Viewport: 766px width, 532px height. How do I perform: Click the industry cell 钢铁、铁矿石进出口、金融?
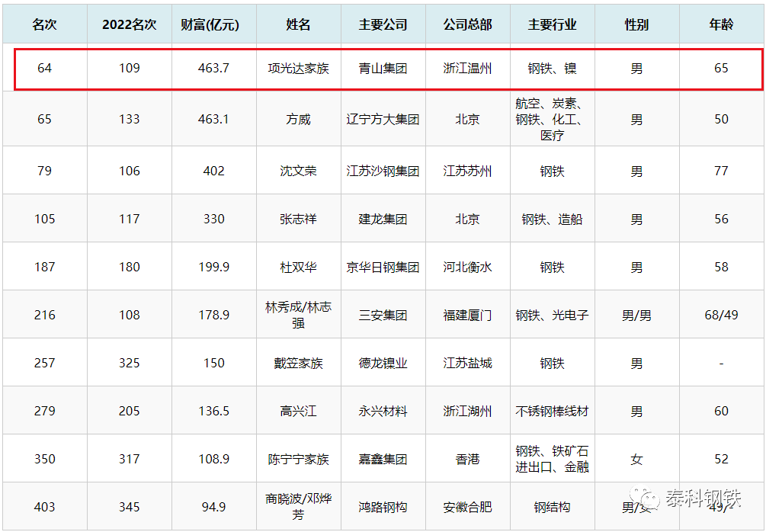[552, 459]
